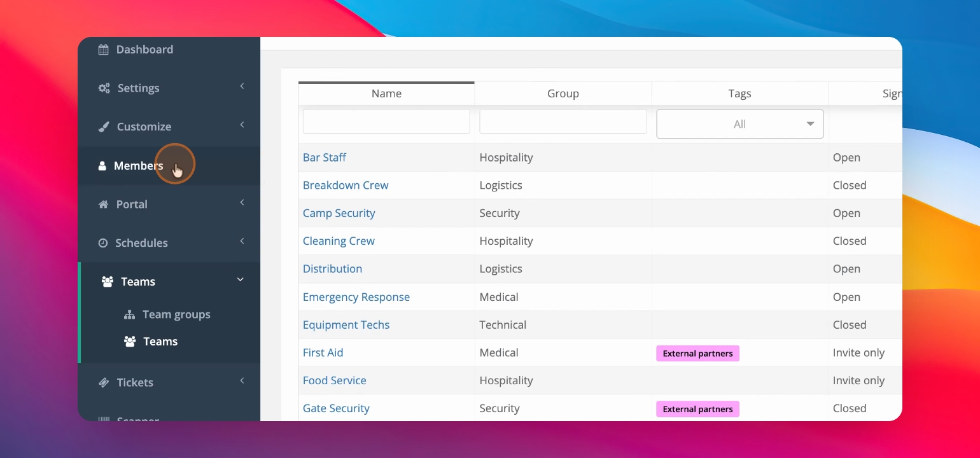Open the Camp Security team link
Viewport: 980px width, 458px height.
coord(339,213)
